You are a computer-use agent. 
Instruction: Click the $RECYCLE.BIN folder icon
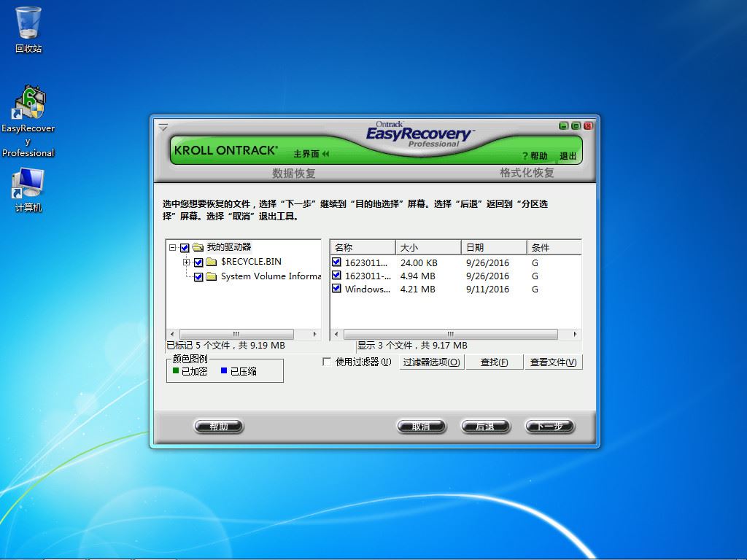click(212, 262)
